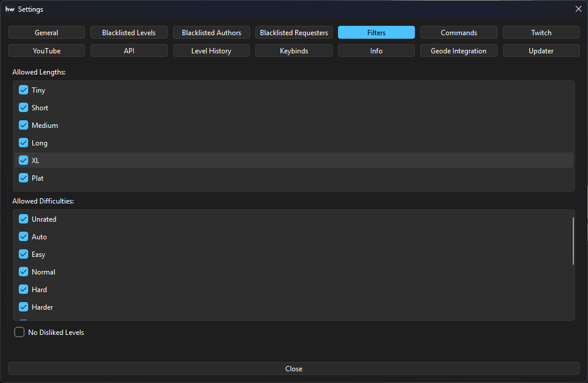Enable the No Disliked Levels checkbox
This screenshot has width=588, height=383.
point(19,332)
